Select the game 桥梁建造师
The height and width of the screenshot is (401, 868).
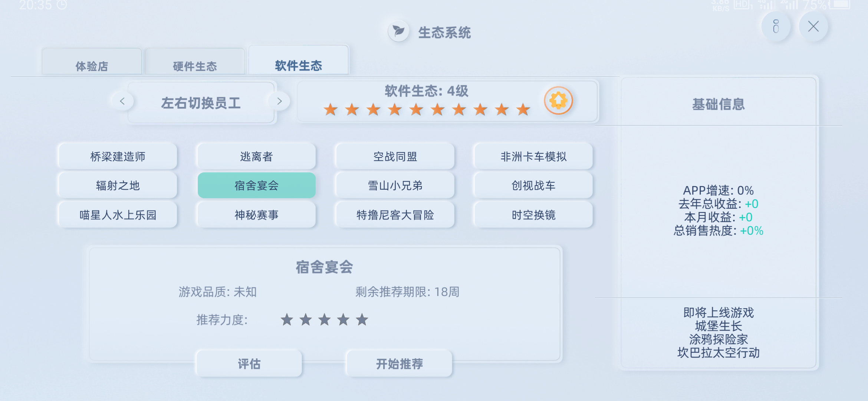click(118, 156)
